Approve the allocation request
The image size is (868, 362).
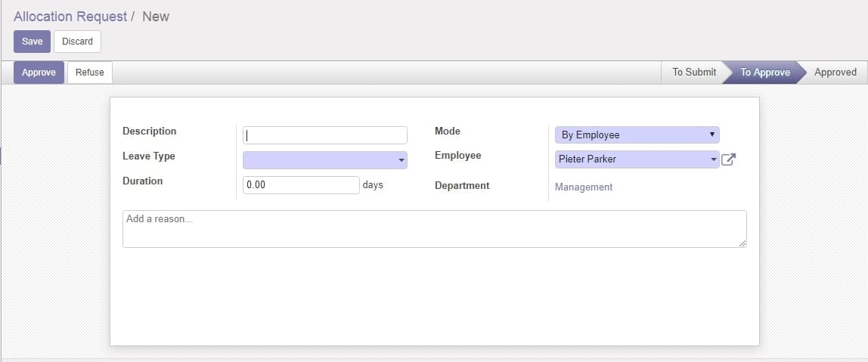[x=39, y=73]
